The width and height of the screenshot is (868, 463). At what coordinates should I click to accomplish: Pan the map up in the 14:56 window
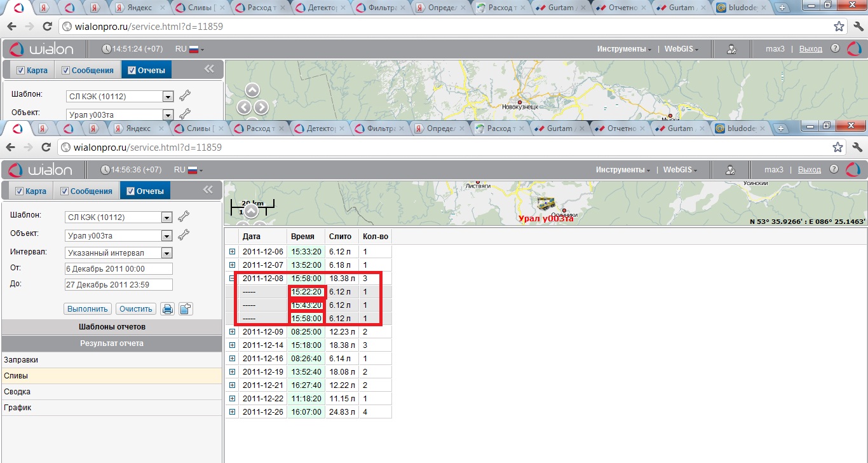click(x=252, y=211)
